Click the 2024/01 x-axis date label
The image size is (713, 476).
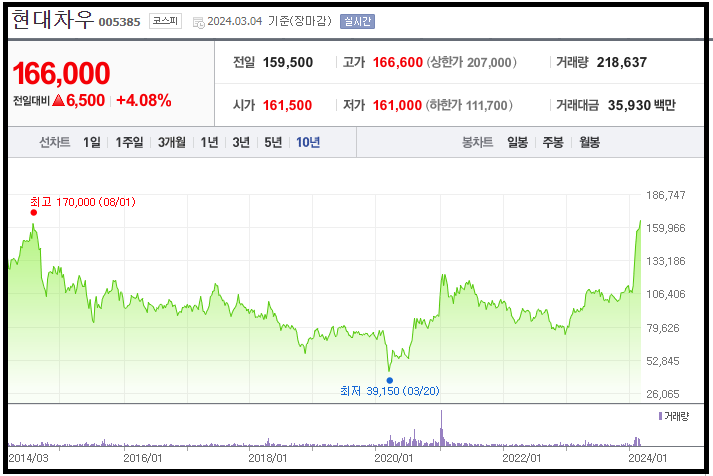[648, 458]
